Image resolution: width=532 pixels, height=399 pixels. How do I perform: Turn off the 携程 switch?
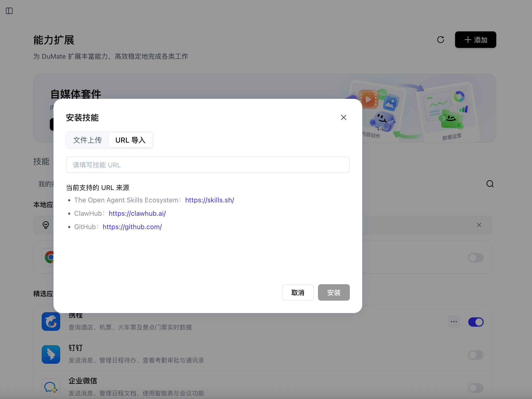[x=476, y=322]
